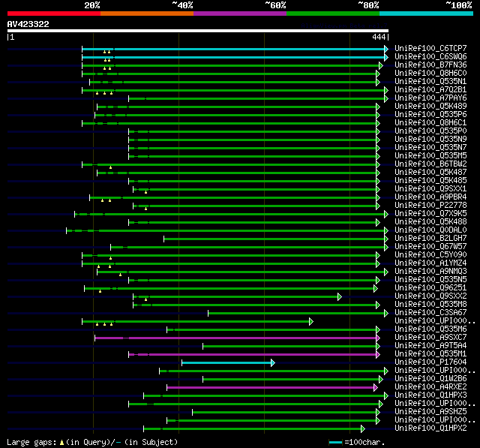Follow the UniRef100_A9T5A4 hit link
480x448 pixels.
[430, 346]
